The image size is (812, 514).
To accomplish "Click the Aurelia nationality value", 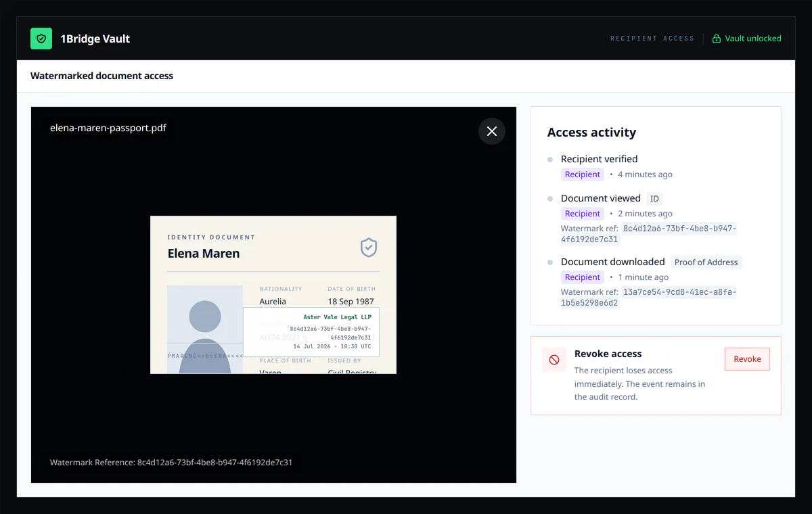I will [273, 302].
